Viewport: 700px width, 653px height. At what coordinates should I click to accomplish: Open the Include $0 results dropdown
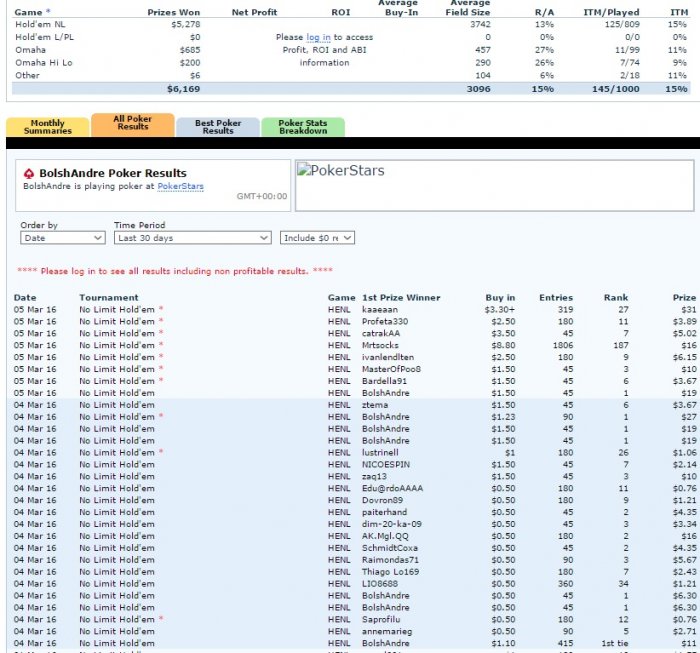pos(318,238)
